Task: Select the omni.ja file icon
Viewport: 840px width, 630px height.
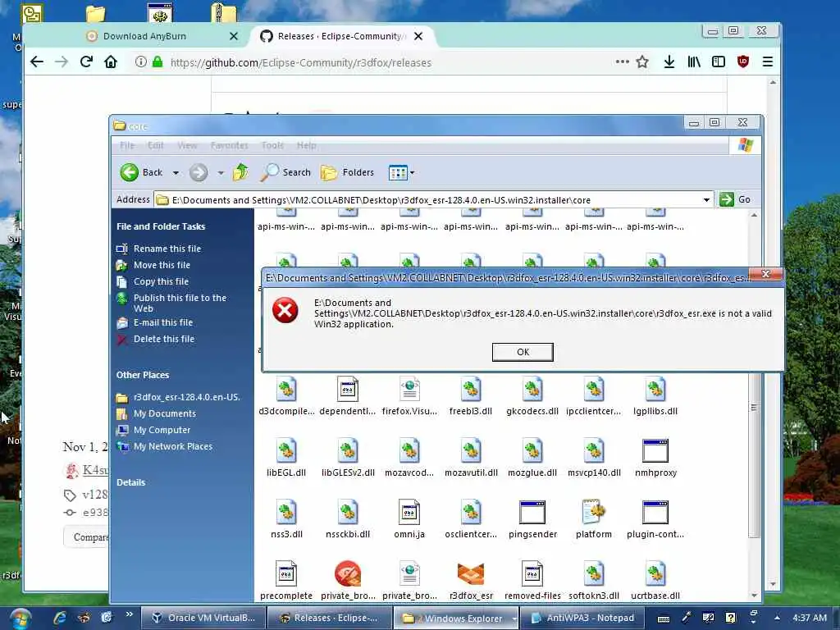Action: tap(409, 512)
